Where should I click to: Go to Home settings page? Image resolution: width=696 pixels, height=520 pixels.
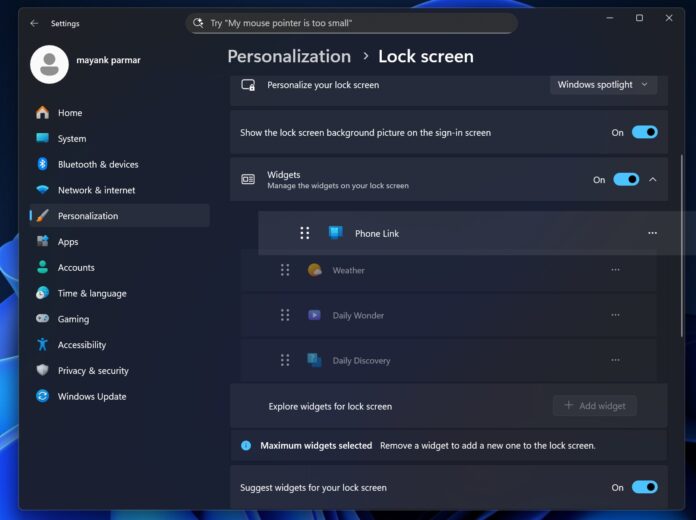pyautogui.click(x=119, y=112)
